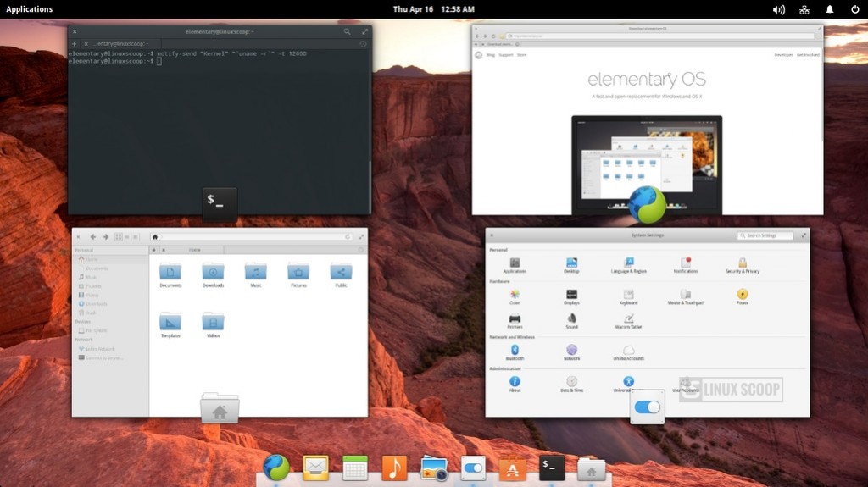Click the Blog link on elementary website
Screen dimensions: 868x487
point(491,55)
